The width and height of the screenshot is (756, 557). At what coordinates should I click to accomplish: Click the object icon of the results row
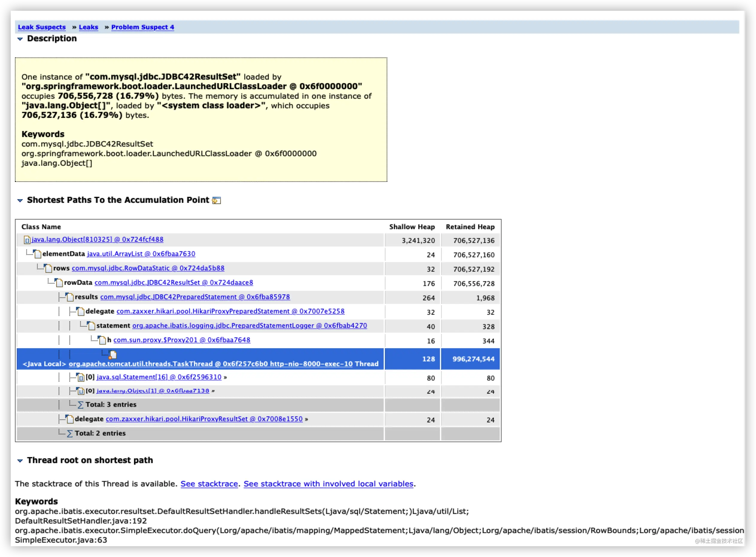pyautogui.click(x=69, y=297)
